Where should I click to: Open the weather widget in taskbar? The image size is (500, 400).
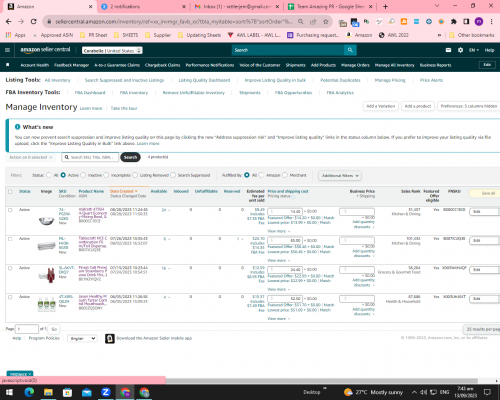click(x=373, y=392)
